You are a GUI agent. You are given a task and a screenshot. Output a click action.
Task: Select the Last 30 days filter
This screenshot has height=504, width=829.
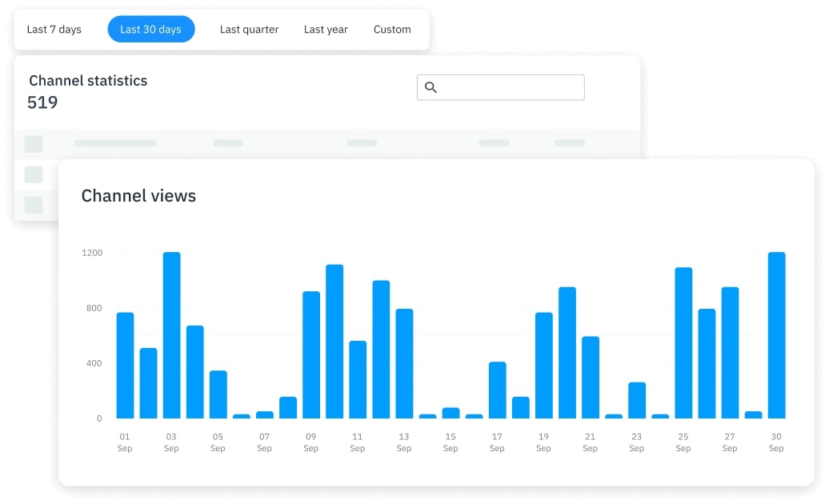(151, 30)
